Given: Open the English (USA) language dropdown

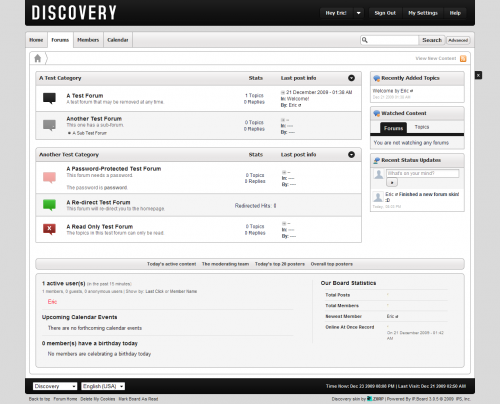Looking at the screenshot, I should pos(103,386).
